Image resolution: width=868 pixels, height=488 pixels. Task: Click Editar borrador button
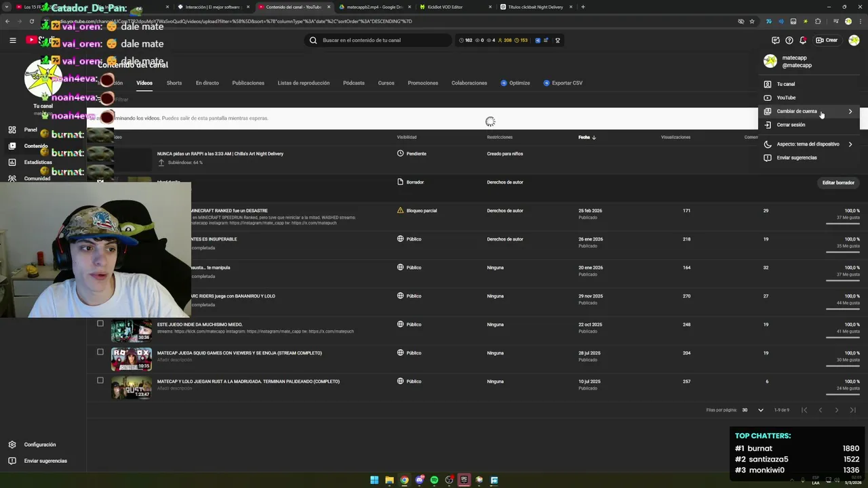click(x=838, y=182)
